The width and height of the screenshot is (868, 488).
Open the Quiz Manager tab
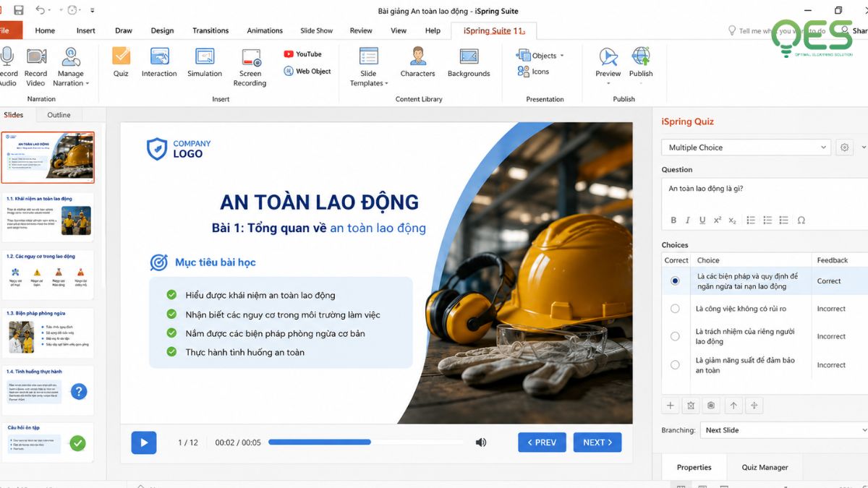pyautogui.click(x=765, y=467)
